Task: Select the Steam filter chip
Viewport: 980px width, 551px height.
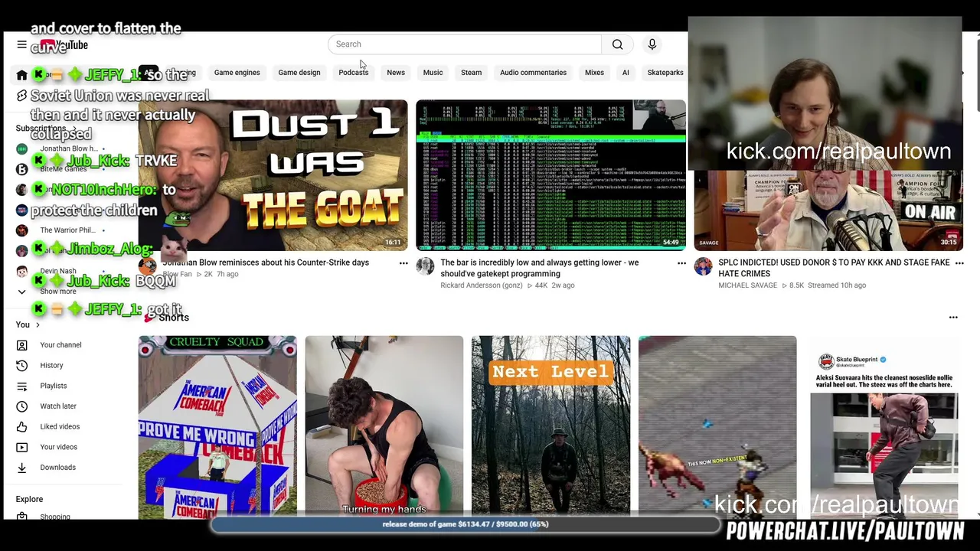Action: tap(471, 73)
